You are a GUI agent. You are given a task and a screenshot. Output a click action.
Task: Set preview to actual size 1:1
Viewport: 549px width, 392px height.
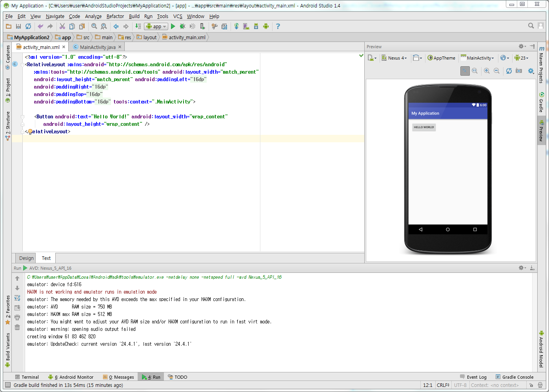click(474, 71)
